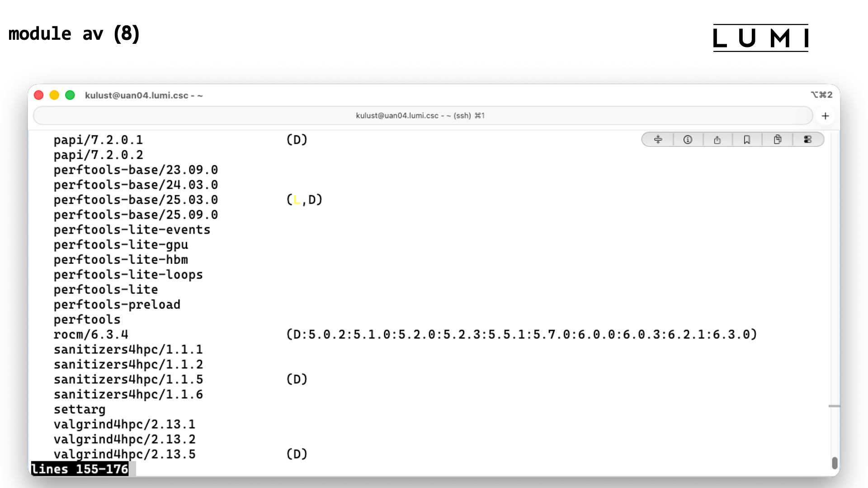
Task: Click the settarg module name
Action: [x=79, y=409]
